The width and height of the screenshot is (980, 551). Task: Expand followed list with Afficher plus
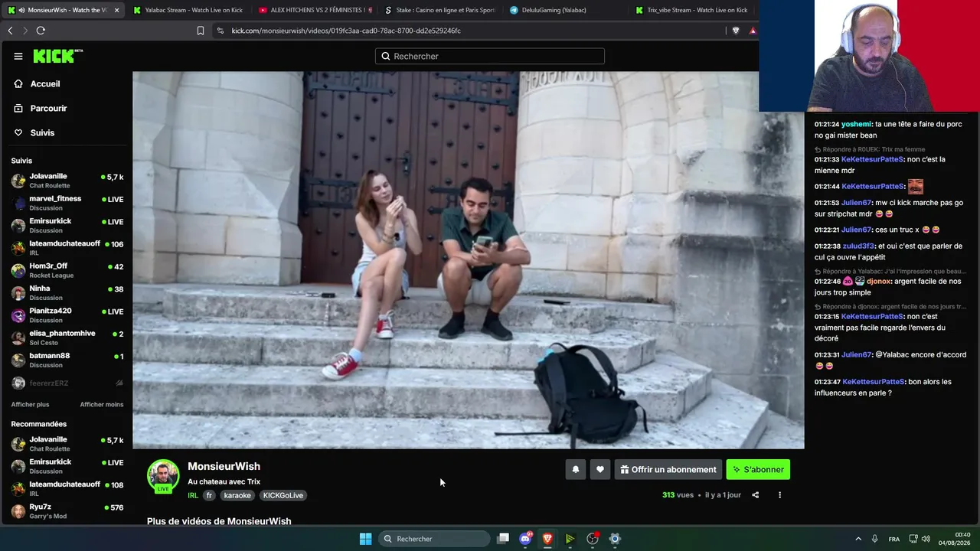(30, 404)
